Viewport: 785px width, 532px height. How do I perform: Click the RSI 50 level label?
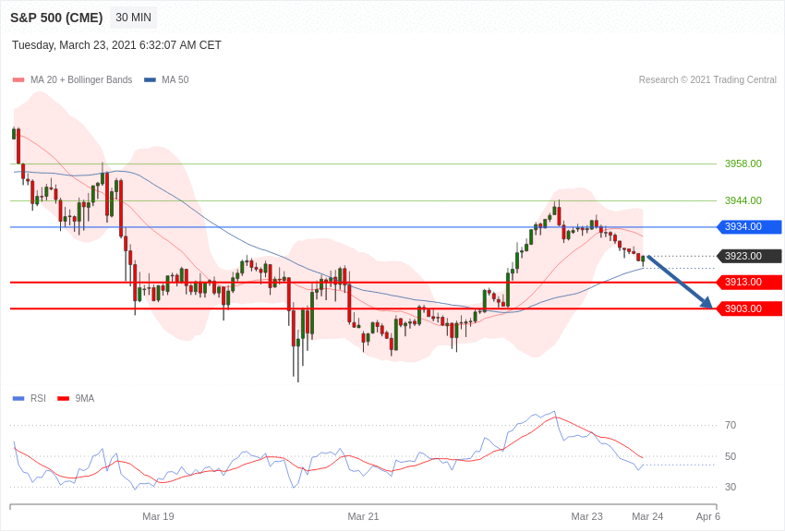point(731,456)
